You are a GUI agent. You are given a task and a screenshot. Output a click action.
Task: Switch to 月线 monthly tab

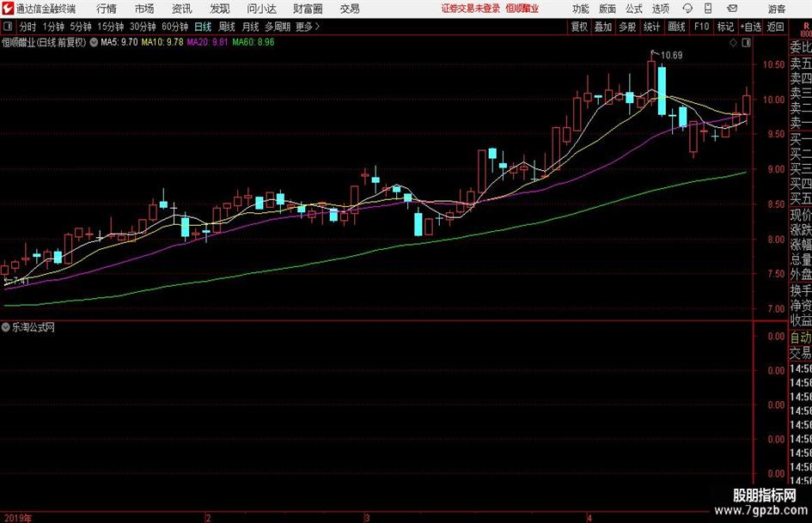tap(250, 27)
